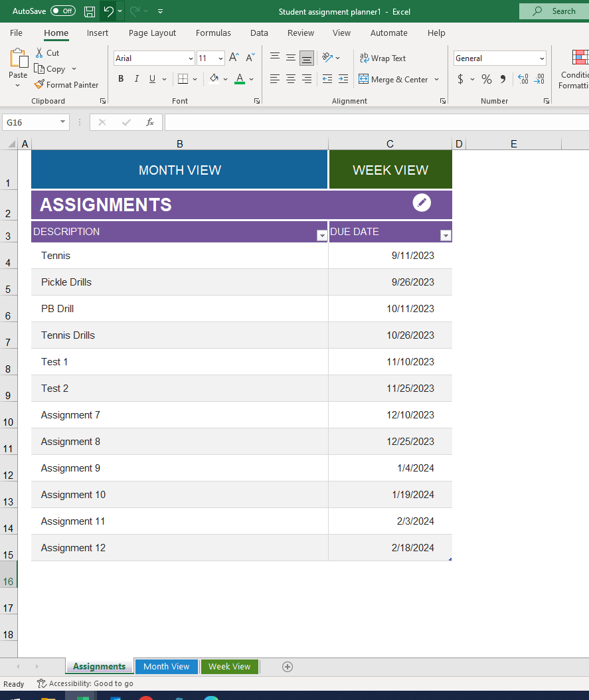Open the Formulas ribbon tab

pos(213,33)
